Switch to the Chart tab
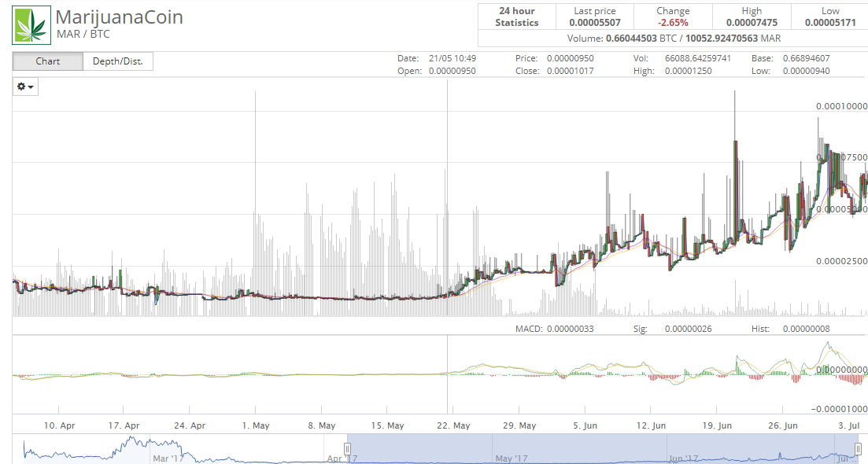Screen dimensions: 868x464 [47, 61]
